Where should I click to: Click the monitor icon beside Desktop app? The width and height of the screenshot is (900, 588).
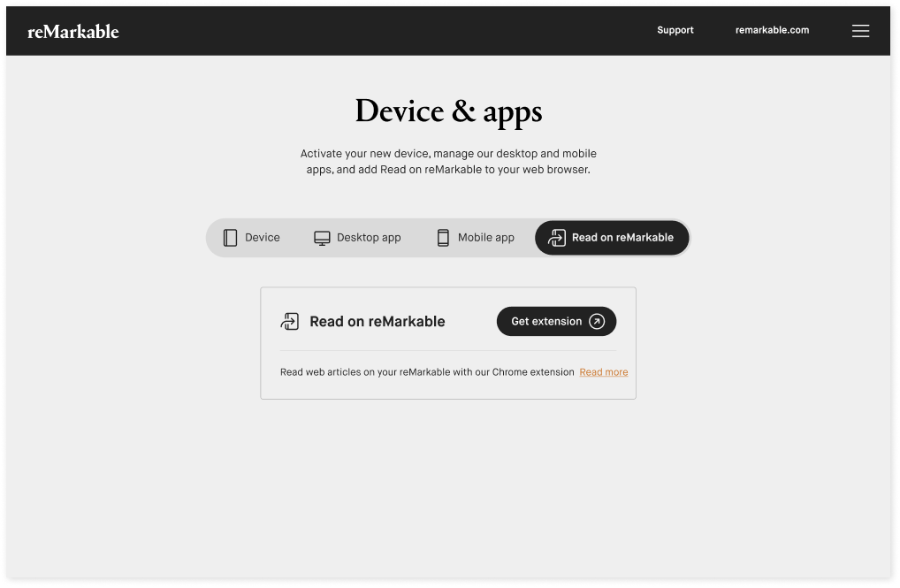[321, 237]
